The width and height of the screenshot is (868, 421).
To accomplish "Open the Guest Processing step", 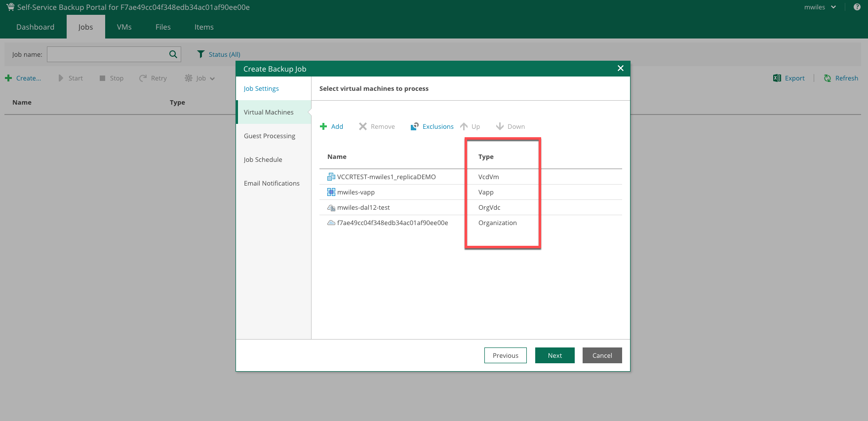I will click(270, 136).
